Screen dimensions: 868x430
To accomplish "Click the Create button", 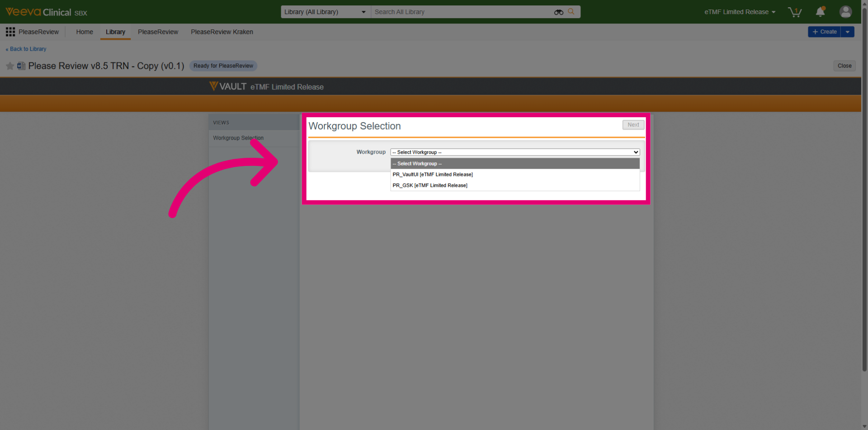I will [824, 32].
